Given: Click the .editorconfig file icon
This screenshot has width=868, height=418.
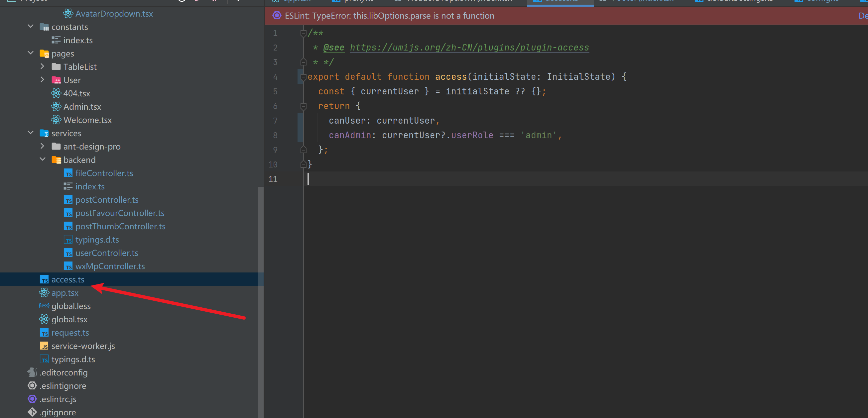Looking at the screenshot, I should (32, 372).
